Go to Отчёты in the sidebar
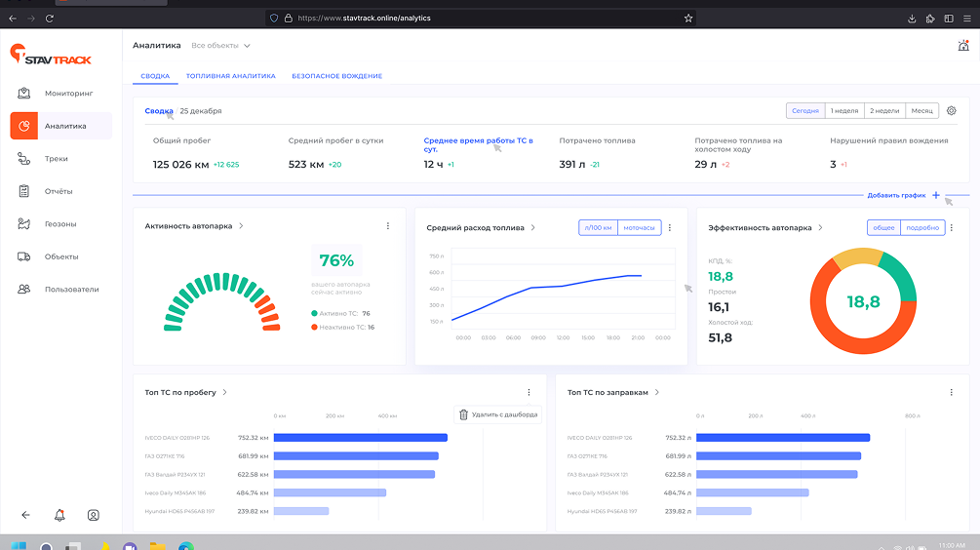 point(60,191)
